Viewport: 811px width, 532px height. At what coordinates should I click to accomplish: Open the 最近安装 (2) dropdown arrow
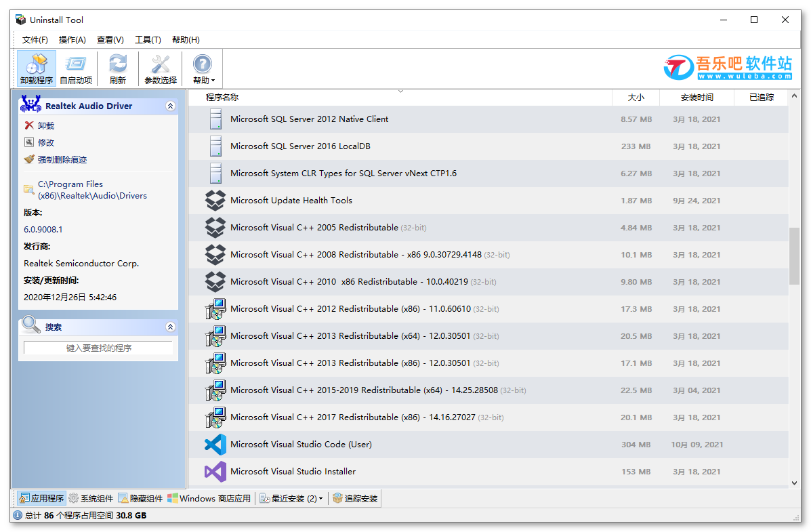320,499
